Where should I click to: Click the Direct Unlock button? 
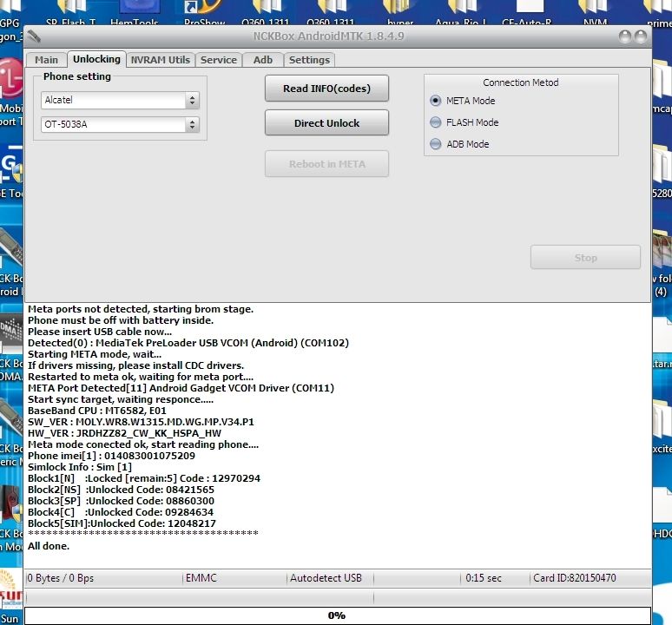click(x=326, y=123)
